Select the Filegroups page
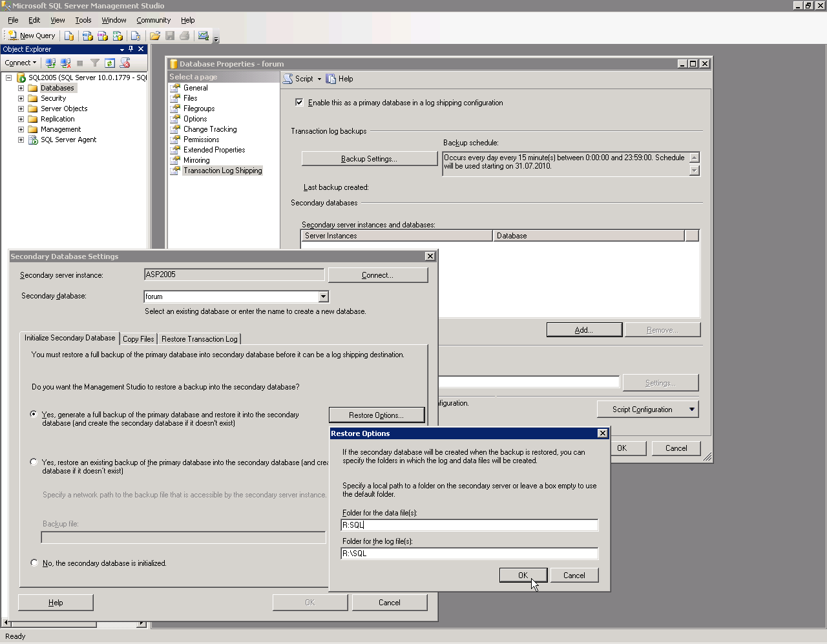The width and height of the screenshot is (827, 644). (x=198, y=109)
